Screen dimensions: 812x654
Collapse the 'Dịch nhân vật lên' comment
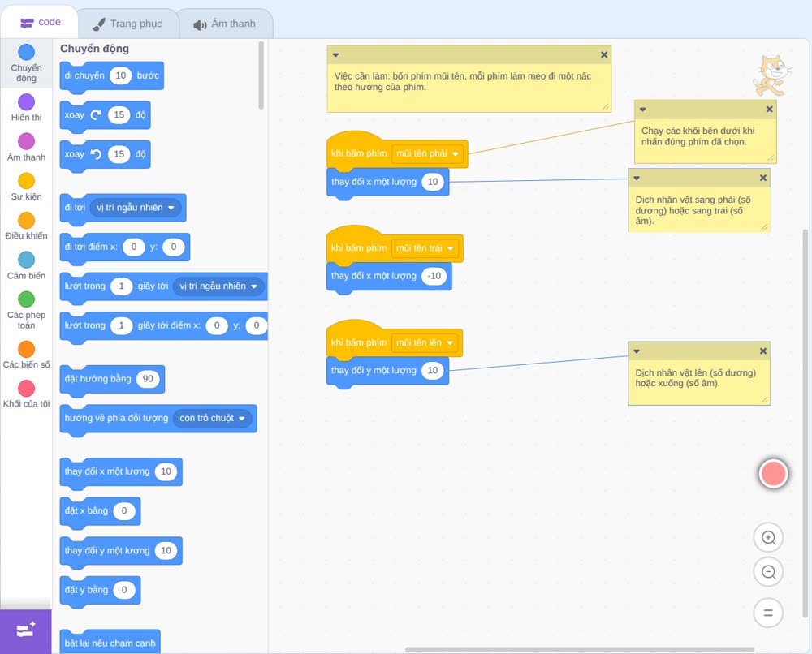click(x=637, y=351)
